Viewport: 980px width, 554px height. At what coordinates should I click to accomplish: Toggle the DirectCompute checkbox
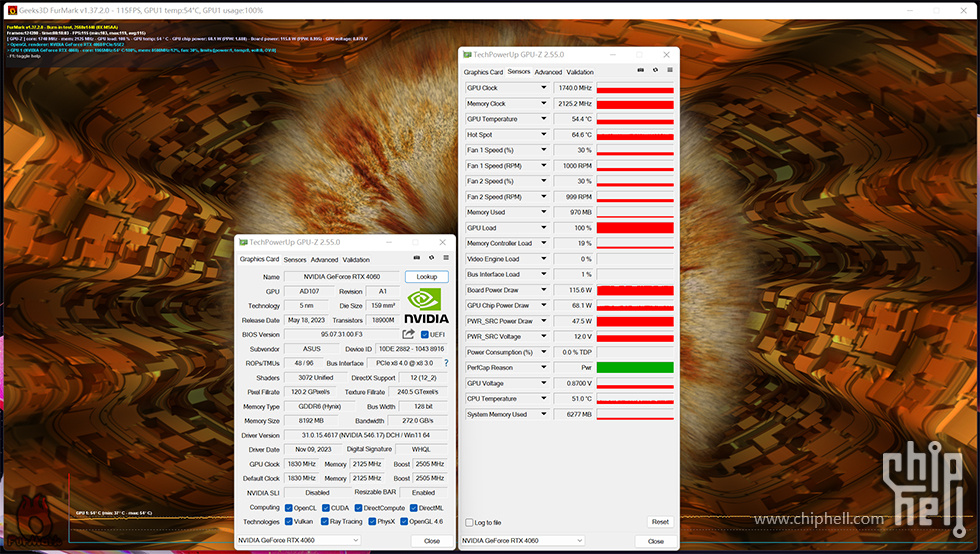358,508
